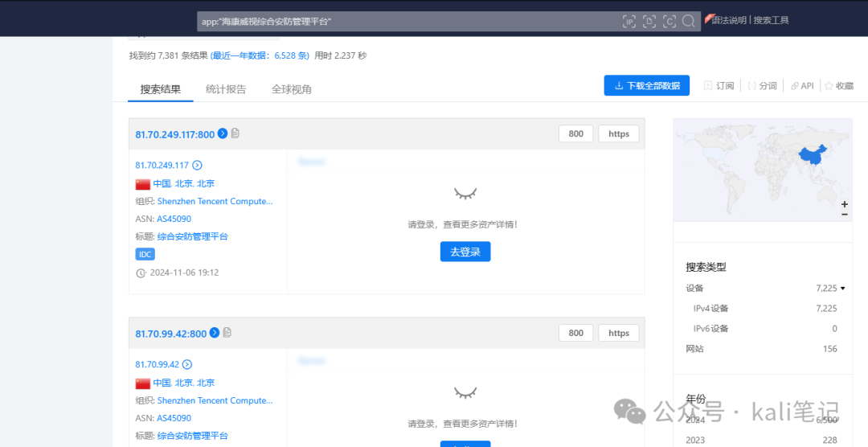The width and height of the screenshot is (868, 447).
Task: Click title 综合安防管理平台 in second result
Action: coord(193,436)
